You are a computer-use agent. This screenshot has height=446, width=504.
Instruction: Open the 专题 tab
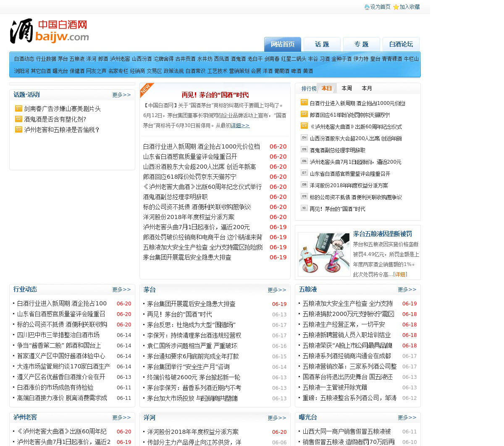(362, 44)
